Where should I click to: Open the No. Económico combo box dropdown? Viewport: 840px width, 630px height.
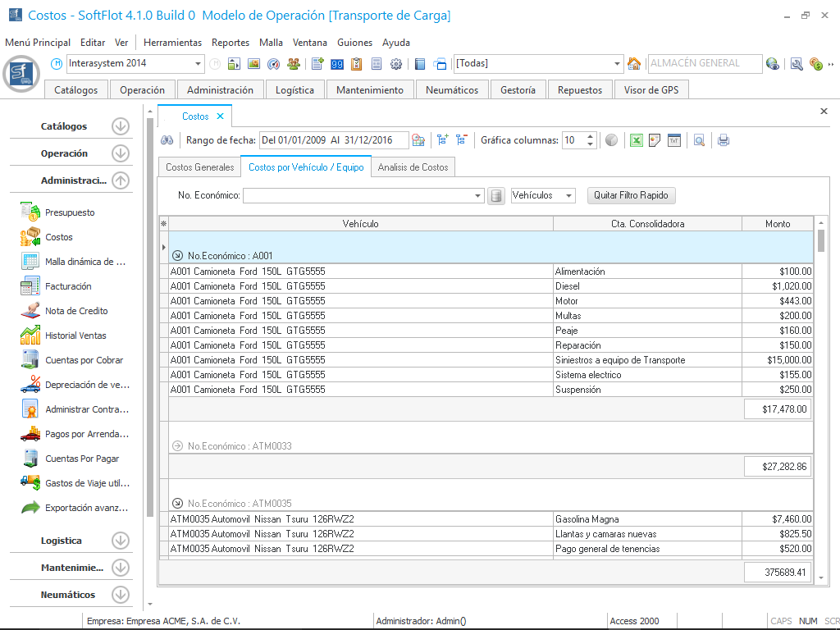[x=479, y=196]
